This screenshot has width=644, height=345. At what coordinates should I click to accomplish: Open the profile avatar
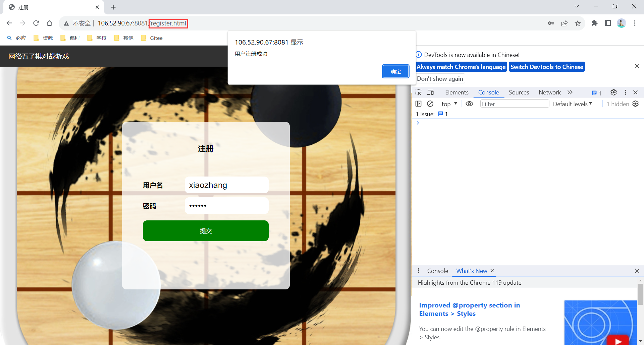(621, 23)
